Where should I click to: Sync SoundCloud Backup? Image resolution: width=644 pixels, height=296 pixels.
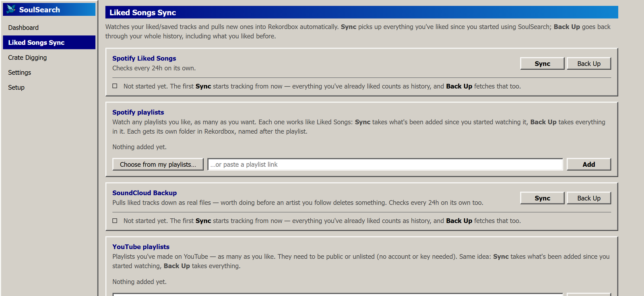point(542,198)
